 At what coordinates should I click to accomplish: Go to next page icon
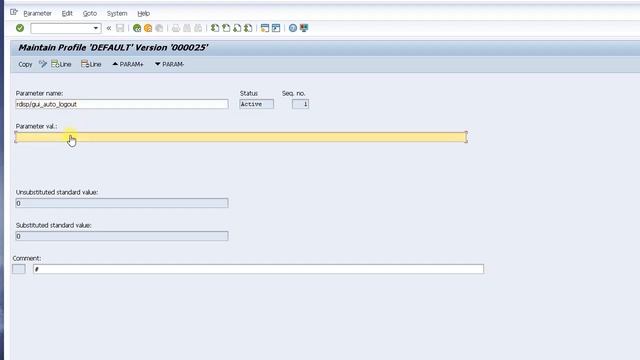(237, 28)
